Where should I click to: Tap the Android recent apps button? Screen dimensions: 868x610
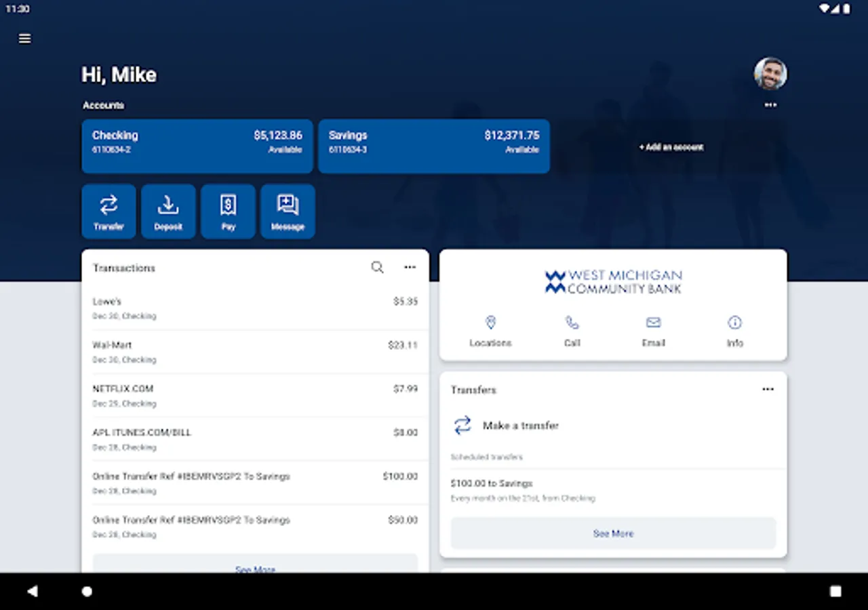(835, 591)
